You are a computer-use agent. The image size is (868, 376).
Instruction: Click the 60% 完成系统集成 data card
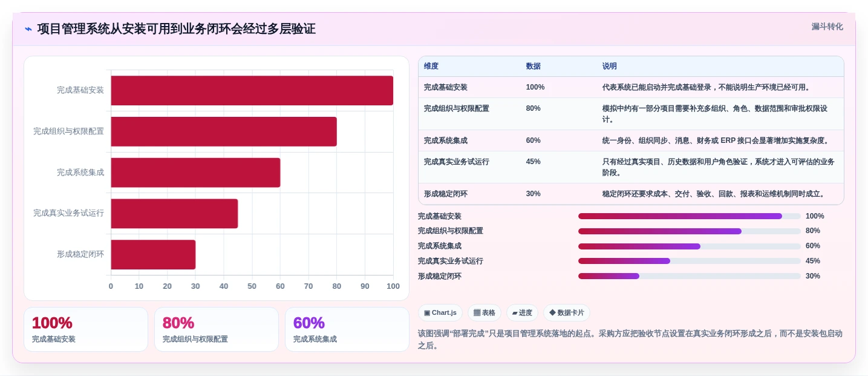point(347,329)
